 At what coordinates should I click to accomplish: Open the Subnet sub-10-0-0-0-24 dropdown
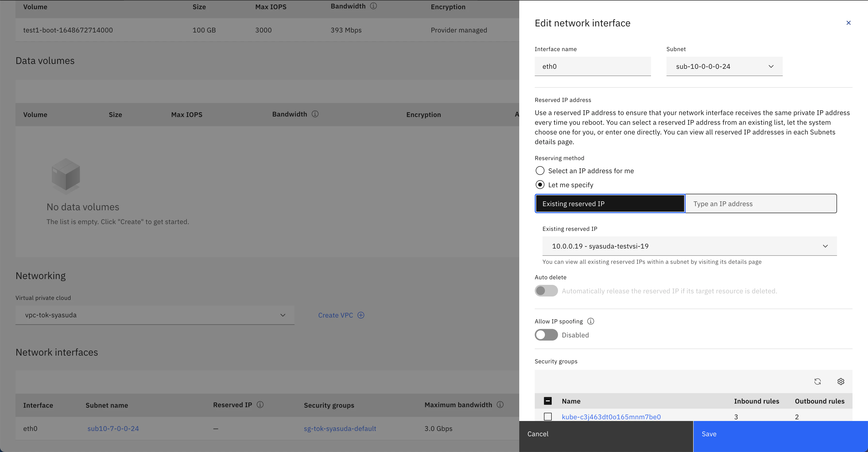coord(724,66)
